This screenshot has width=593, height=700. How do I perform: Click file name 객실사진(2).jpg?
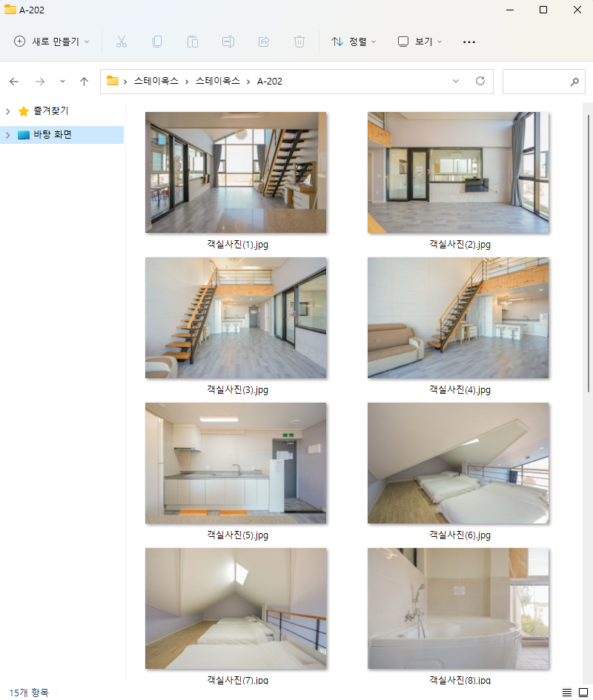click(x=460, y=245)
